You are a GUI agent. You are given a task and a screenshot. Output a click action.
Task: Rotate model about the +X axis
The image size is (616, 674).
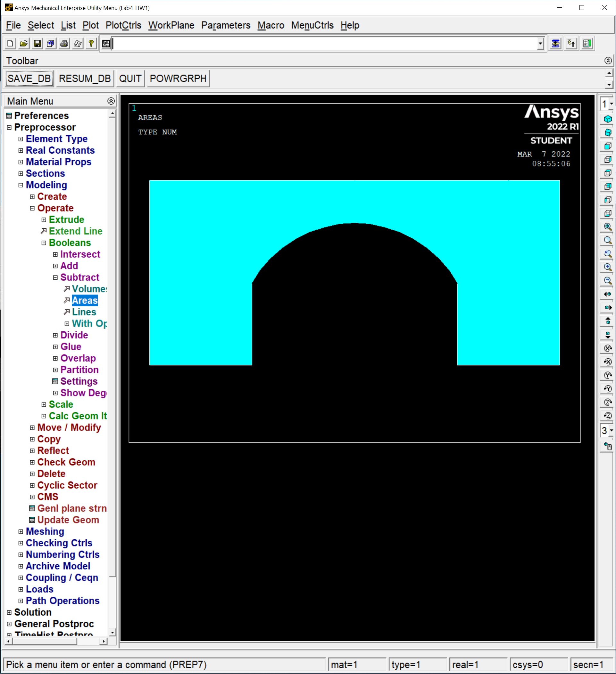coord(608,348)
